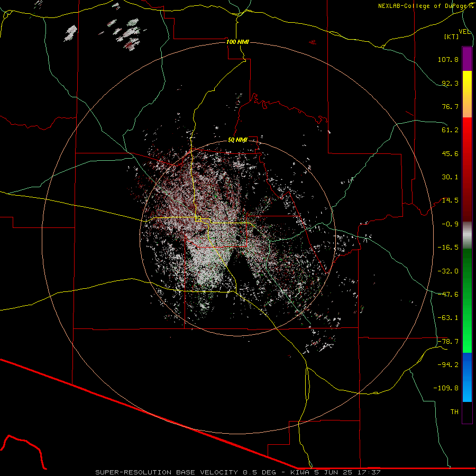Click the [KT] units label

(452, 37)
